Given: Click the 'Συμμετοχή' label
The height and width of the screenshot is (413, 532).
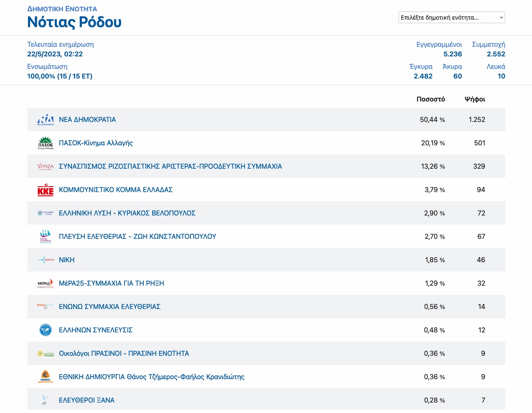Looking at the screenshot, I should point(489,44).
